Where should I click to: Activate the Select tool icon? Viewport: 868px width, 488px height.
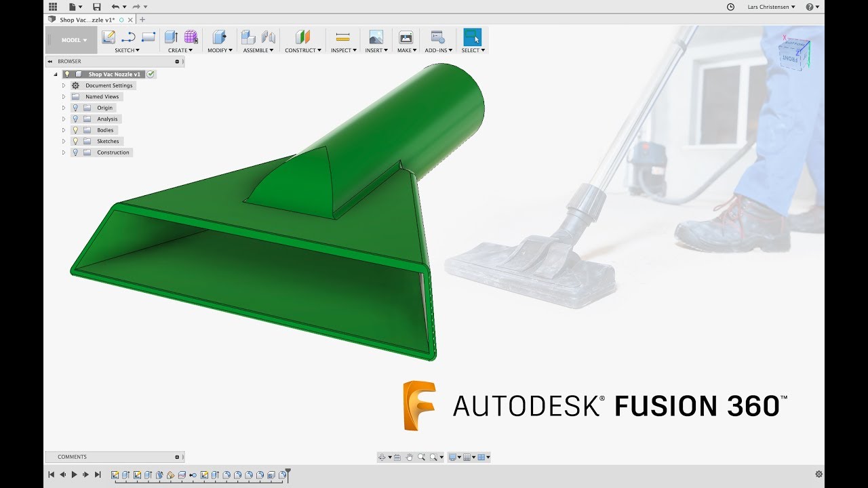point(472,37)
